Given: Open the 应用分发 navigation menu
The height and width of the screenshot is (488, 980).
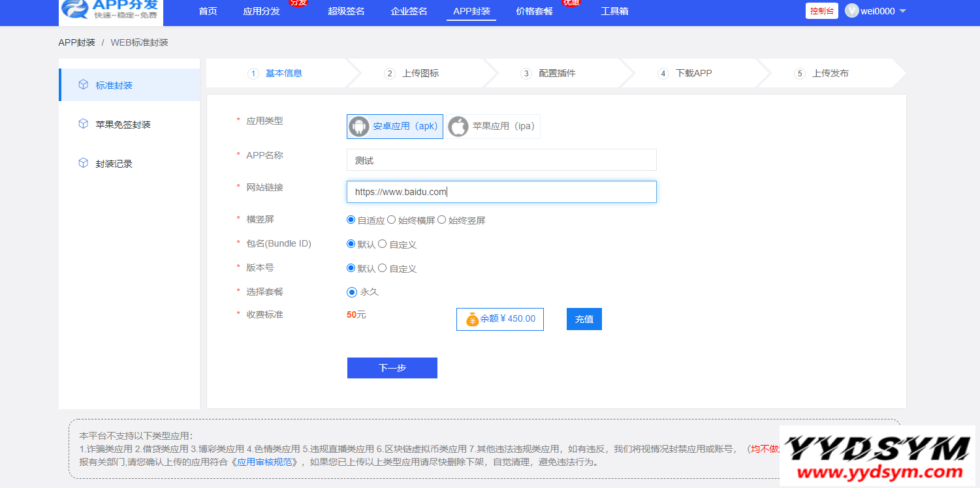Looking at the screenshot, I should tap(261, 11).
